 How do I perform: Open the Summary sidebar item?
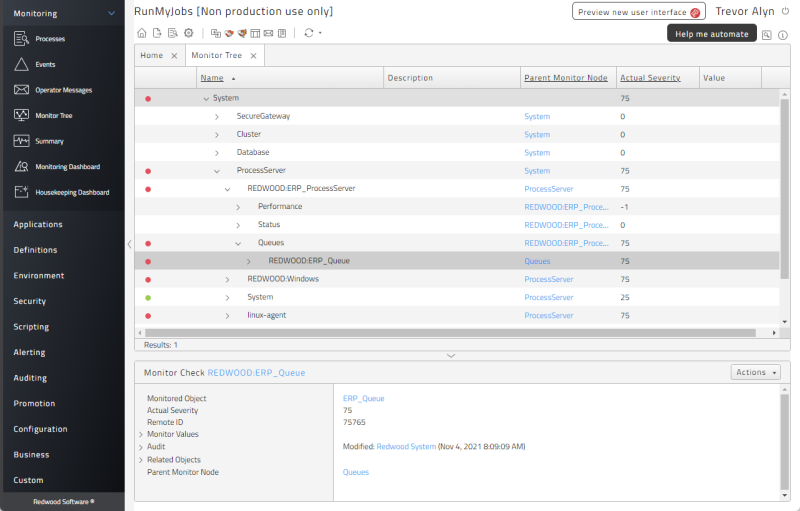(39, 141)
